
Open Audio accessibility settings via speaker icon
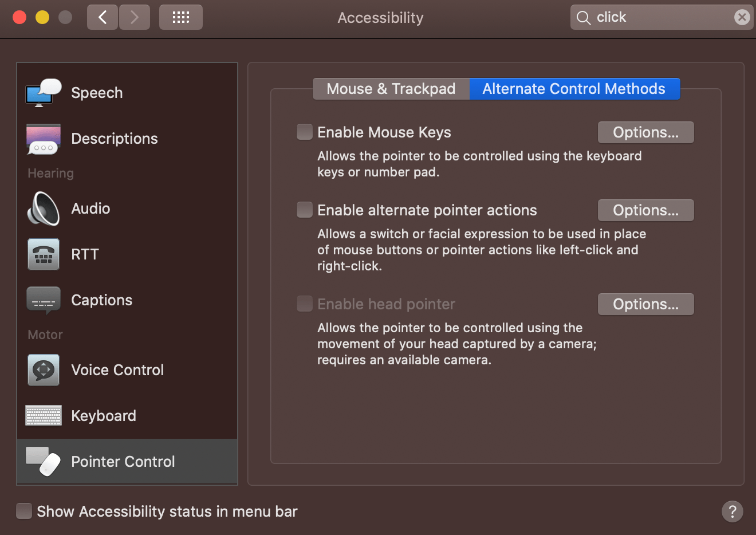coord(43,209)
